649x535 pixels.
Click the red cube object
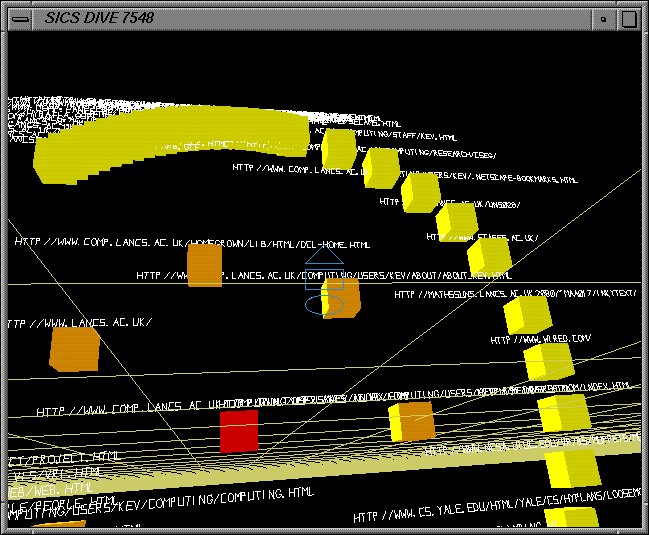click(x=239, y=430)
